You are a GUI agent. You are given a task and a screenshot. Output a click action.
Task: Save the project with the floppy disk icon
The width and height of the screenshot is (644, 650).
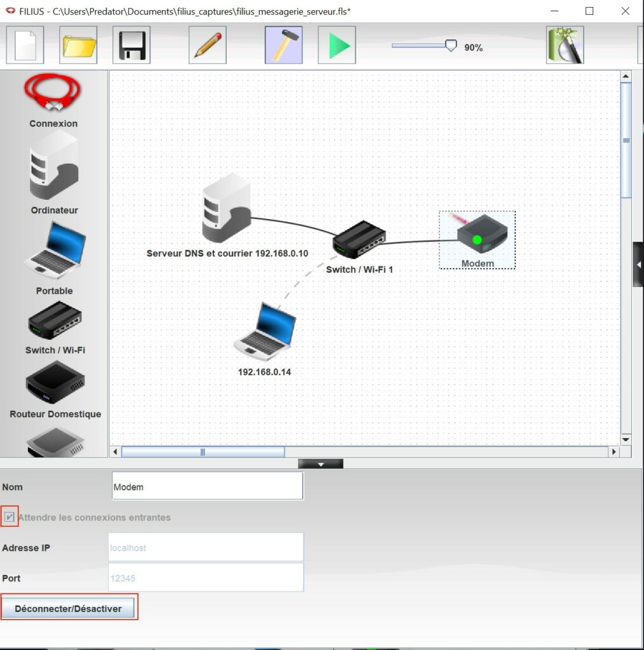coord(131,45)
